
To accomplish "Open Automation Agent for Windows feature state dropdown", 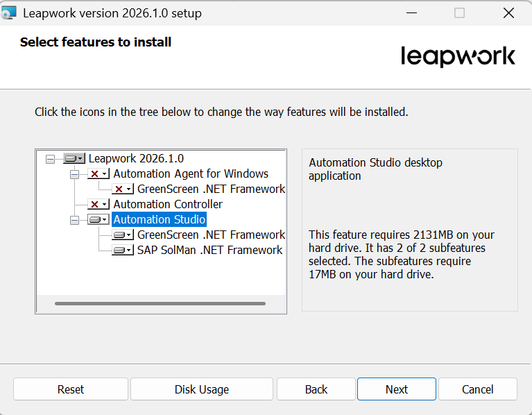I will tap(98, 173).
